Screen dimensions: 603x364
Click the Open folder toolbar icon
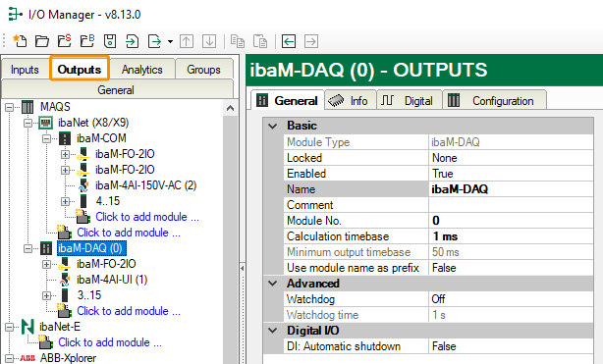tap(42, 41)
